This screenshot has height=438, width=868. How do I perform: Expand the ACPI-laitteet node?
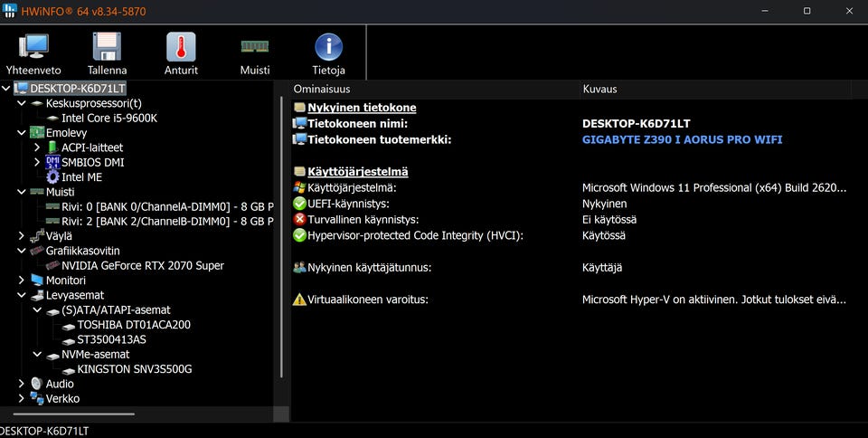(x=37, y=148)
